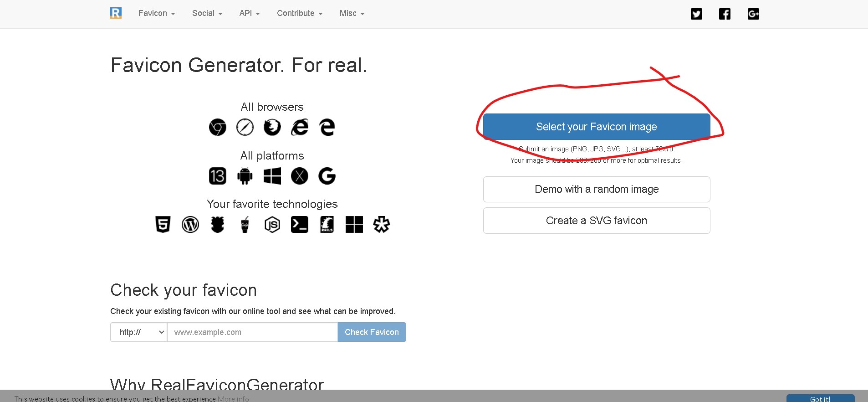Screen dimensions: 868x402
Task: Click Select your Favicon image button
Action: pos(597,127)
